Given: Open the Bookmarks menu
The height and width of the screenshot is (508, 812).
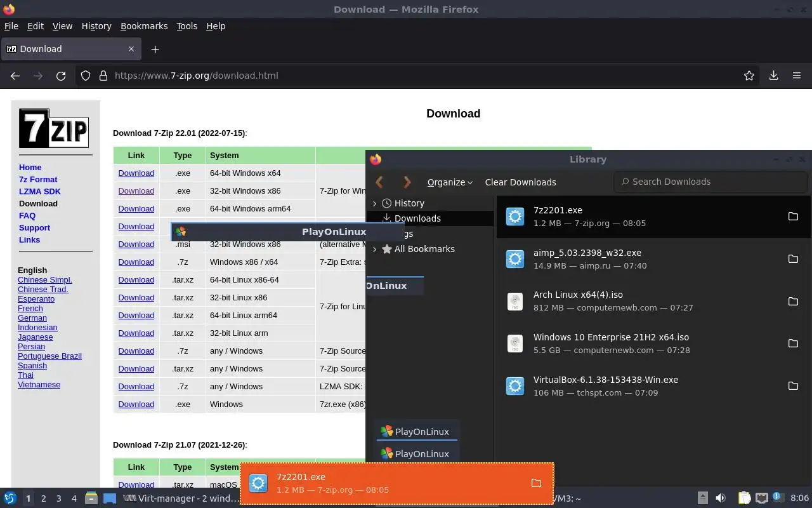Looking at the screenshot, I should point(144,26).
